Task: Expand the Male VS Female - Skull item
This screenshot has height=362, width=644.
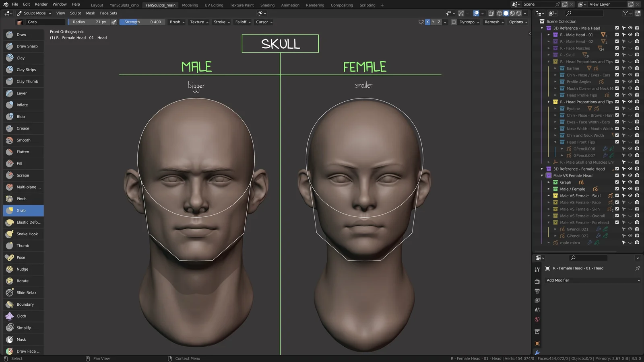Action: (x=549, y=195)
